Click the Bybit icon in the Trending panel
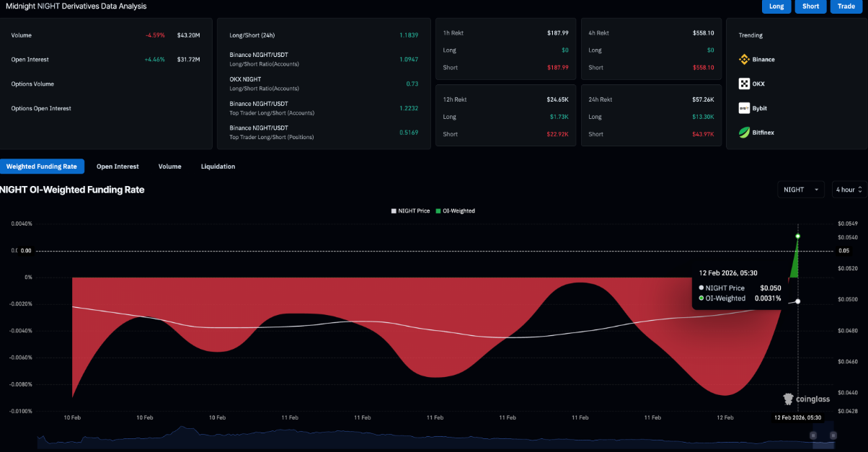This screenshot has width=868, height=452. point(743,108)
